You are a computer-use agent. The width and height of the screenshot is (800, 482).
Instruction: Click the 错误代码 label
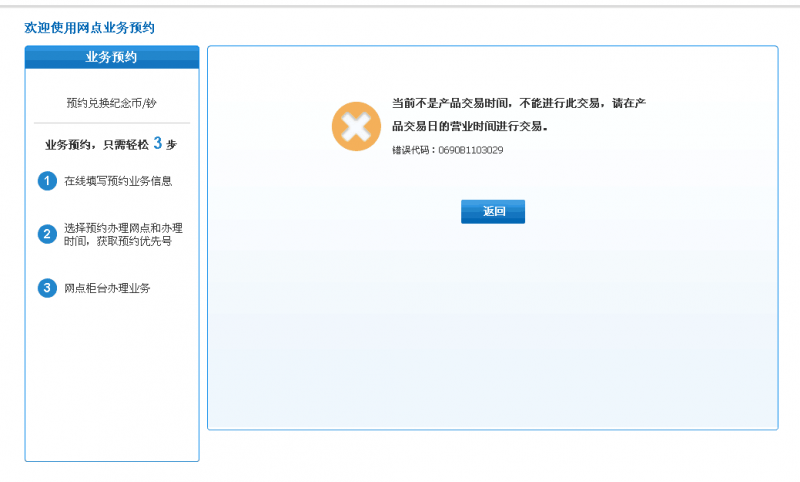(413, 150)
